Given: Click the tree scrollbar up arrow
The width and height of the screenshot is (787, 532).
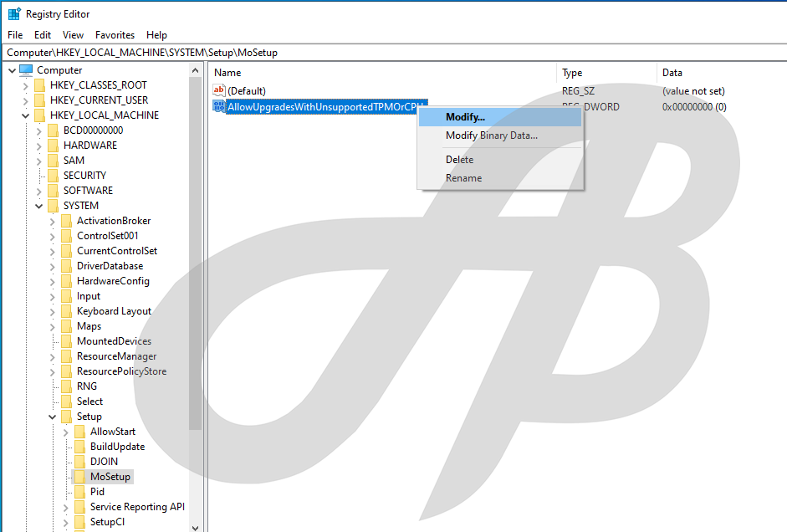Looking at the screenshot, I should [195, 71].
